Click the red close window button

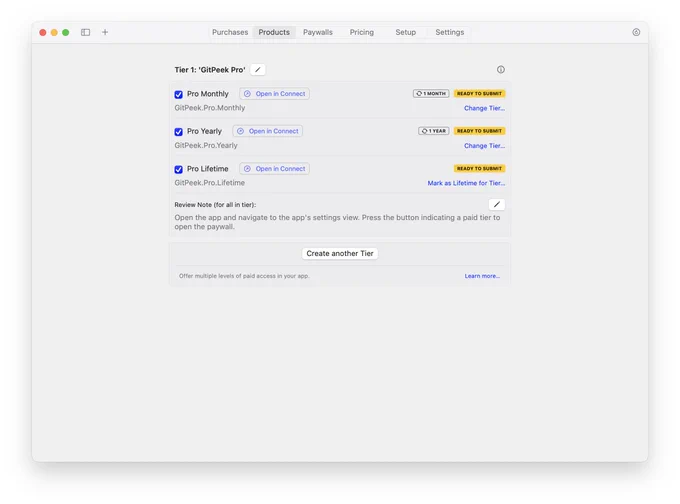[42, 32]
